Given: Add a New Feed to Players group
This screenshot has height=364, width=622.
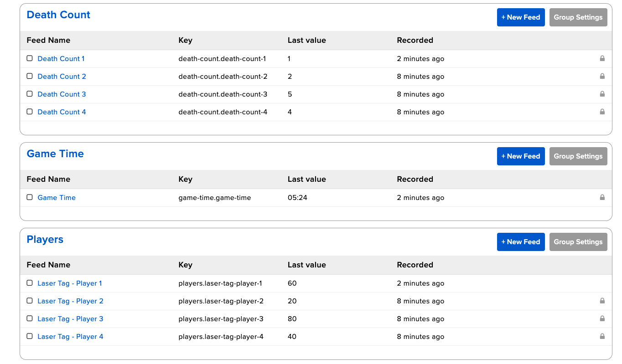Looking at the screenshot, I should click(520, 242).
